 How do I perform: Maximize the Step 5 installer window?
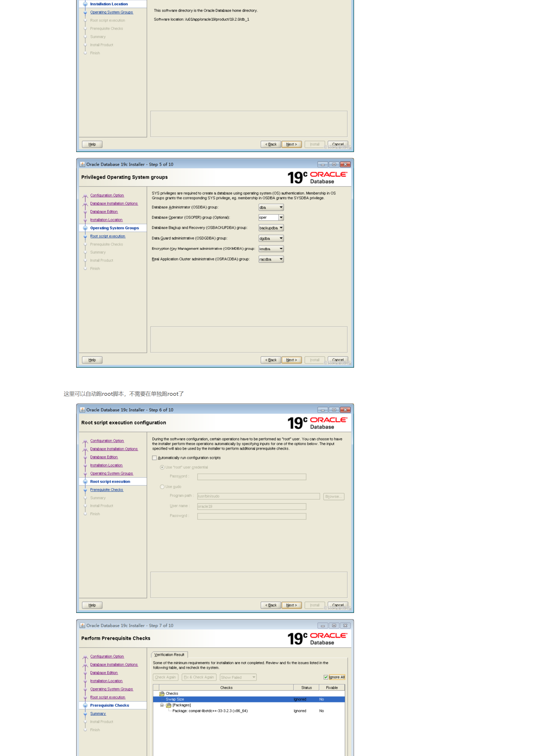tap(334, 164)
